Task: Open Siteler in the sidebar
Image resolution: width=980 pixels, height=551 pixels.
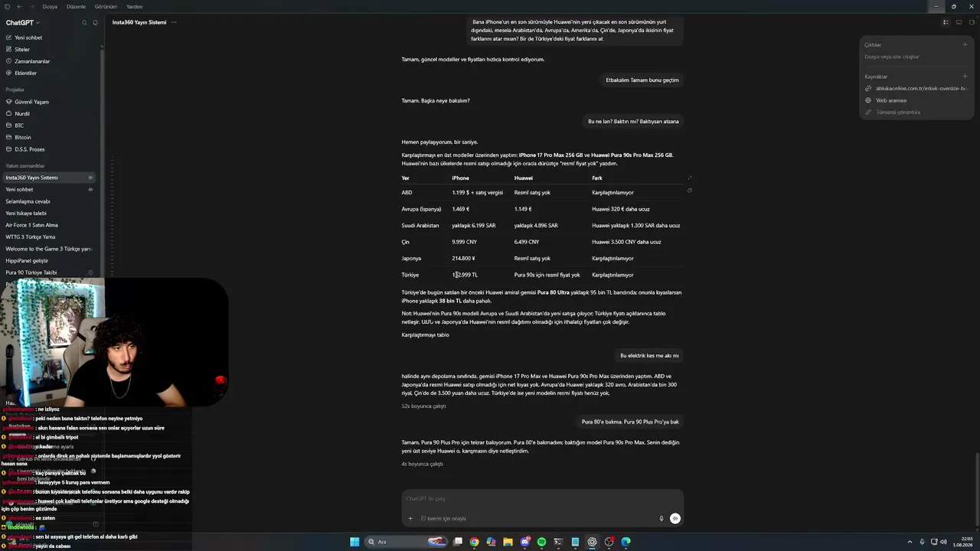Action: pos(50,49)
